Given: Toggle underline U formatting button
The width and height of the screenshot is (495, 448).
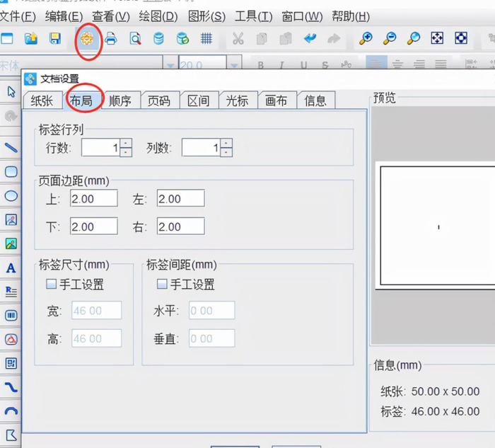Looking at the screenshot, I should pyautogui.click(x=303, y=65).
